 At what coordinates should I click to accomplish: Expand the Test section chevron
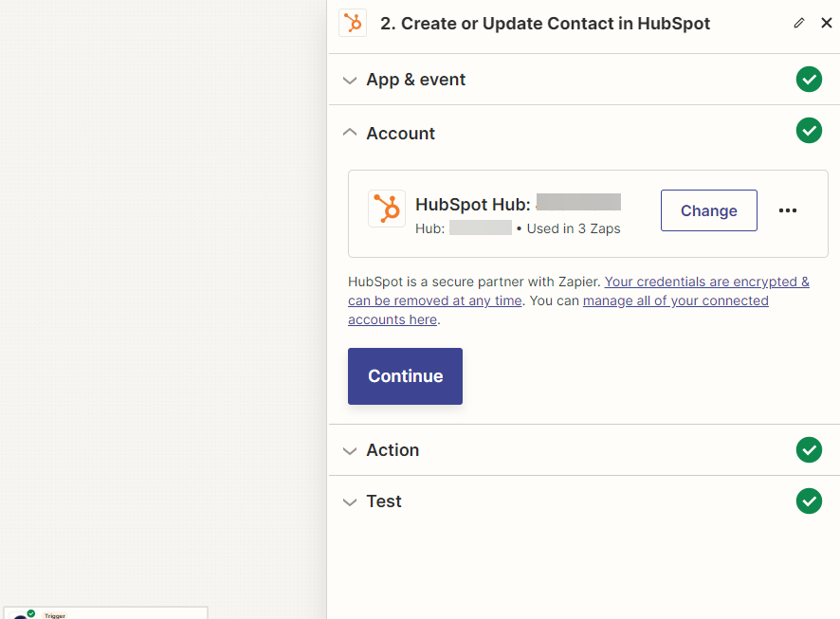[349, 502]
